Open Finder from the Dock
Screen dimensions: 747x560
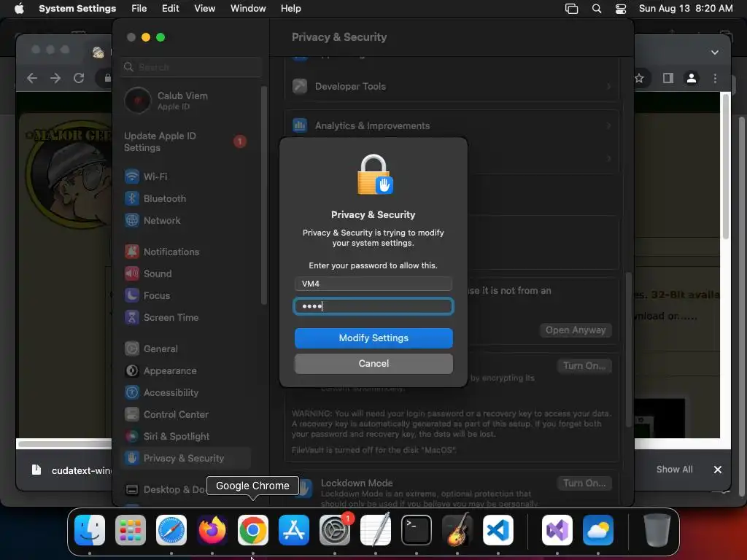(x=90, y=530)
